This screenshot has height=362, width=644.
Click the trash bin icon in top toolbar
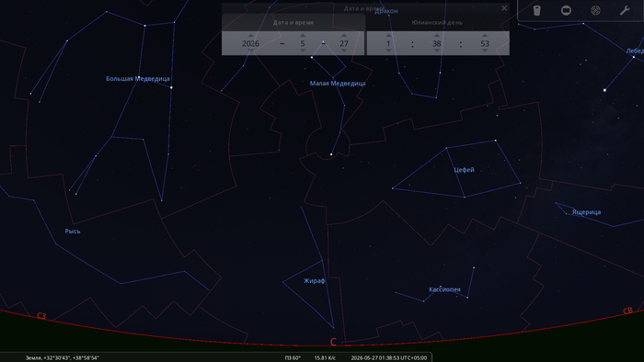pos(536,10)
